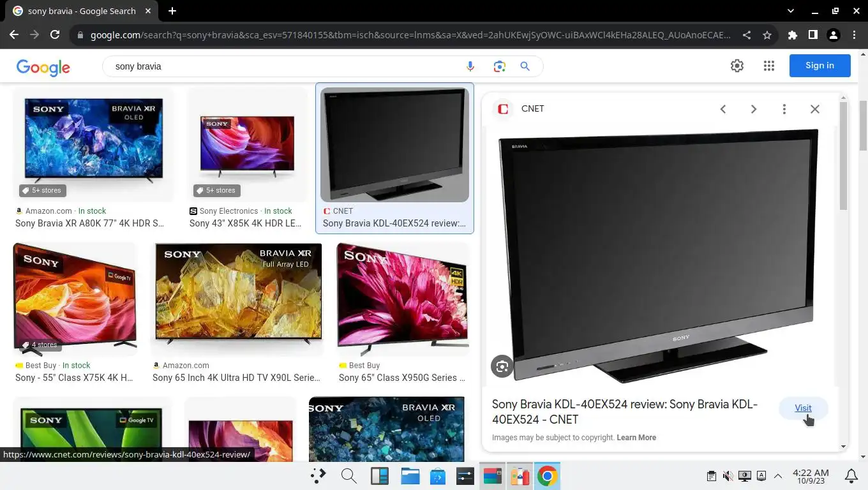Open Sony 65 Inch X90L thumbnail
868x490 pixels.
(238, 299)
